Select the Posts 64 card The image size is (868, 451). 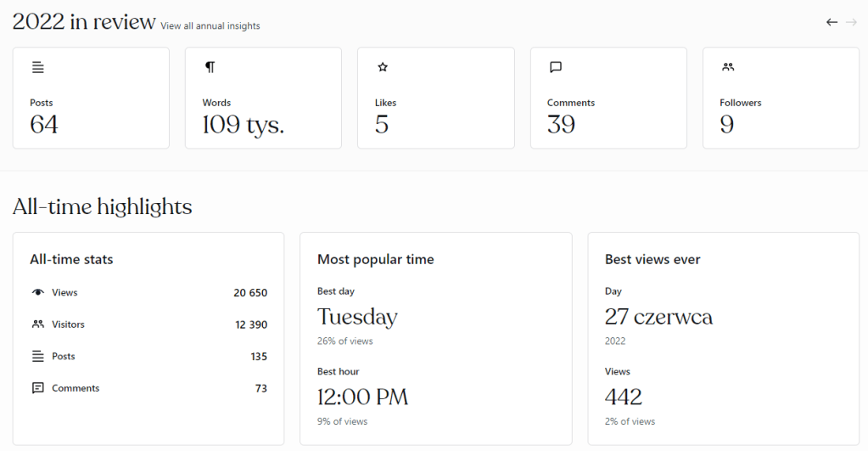(x=91, y=98)
